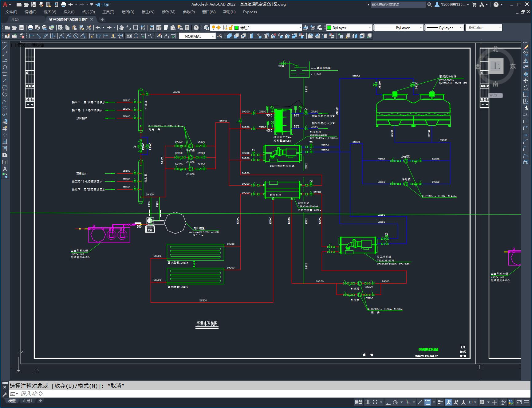Toggle lineweight display in the status bar
Viewport: 532px width, 408px height.
coord(441,402)
